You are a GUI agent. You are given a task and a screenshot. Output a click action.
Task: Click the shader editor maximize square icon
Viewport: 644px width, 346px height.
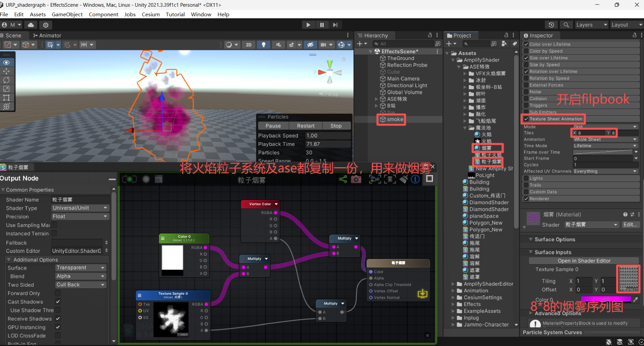430,179
